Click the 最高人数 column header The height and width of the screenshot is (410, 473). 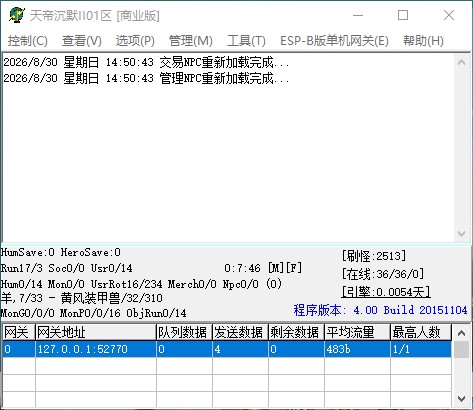pos(421,332)
